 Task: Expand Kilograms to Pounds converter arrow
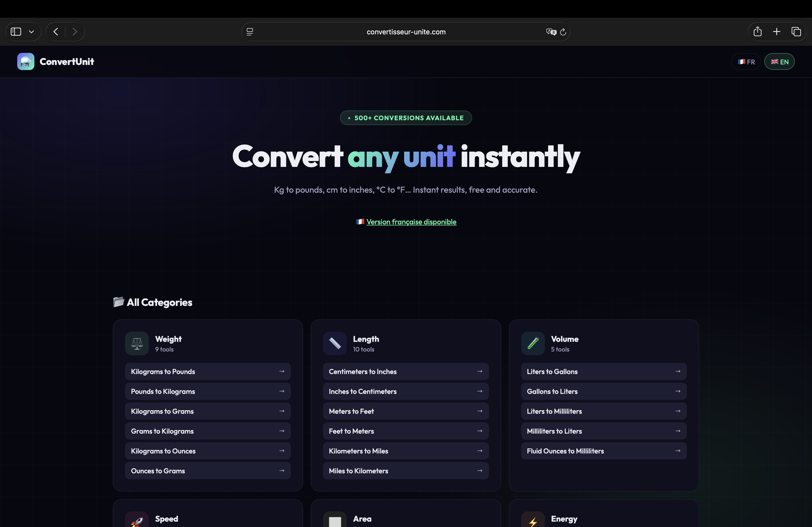pyautogui.click(x=282, y=371)
